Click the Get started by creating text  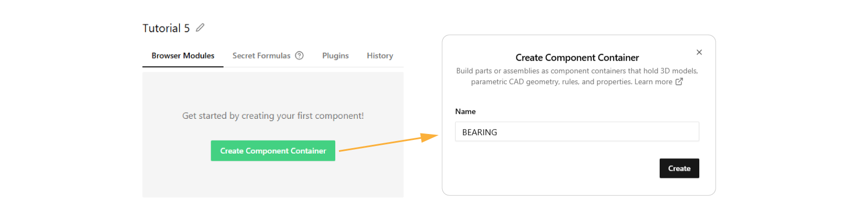pos(273,116)
